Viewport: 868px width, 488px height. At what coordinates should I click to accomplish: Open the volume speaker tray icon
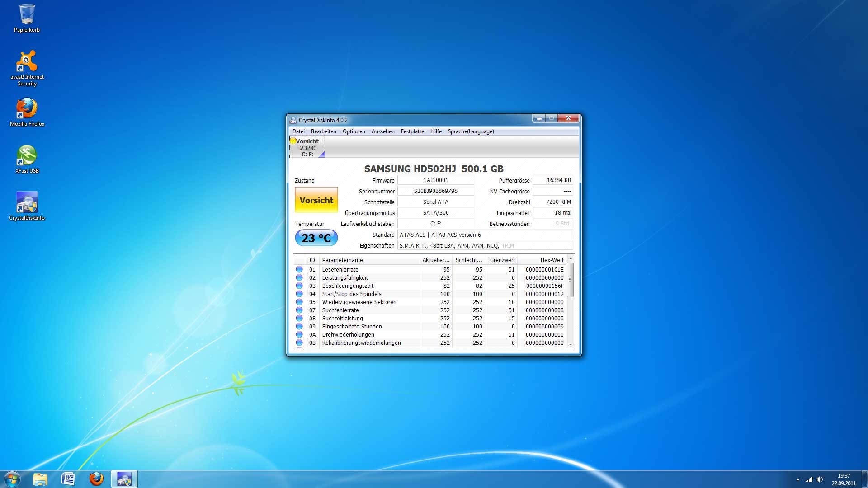click(820, 479)
